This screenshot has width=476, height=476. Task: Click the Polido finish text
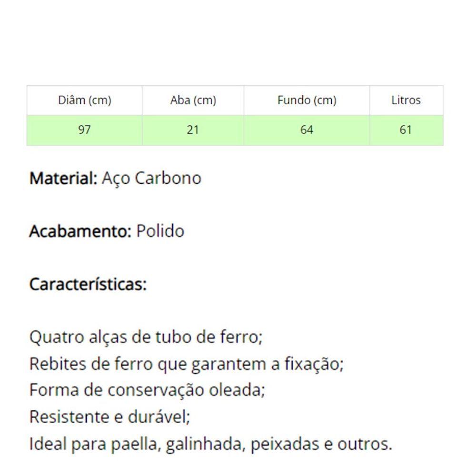coord(160,231)
